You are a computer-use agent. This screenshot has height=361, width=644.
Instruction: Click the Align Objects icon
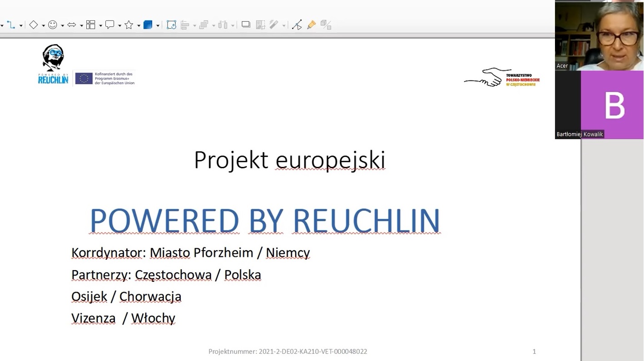(x=185, y=25)
